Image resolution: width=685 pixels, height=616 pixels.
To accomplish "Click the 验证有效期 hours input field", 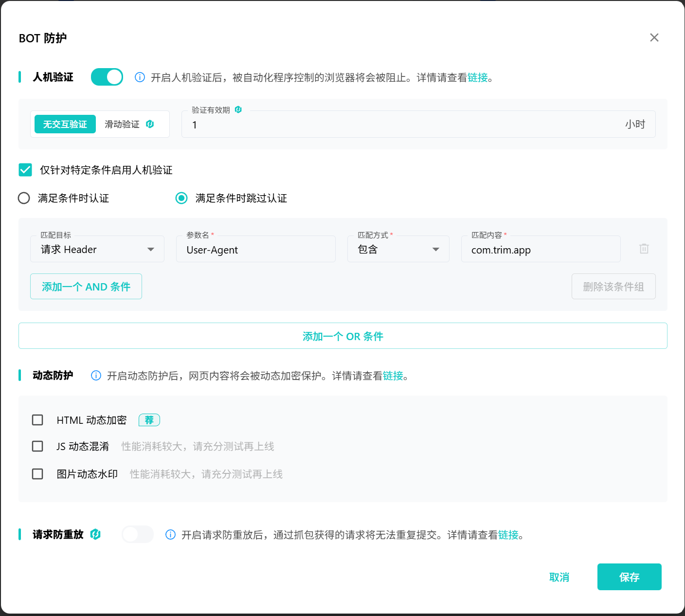I will (x=341, y=125).
